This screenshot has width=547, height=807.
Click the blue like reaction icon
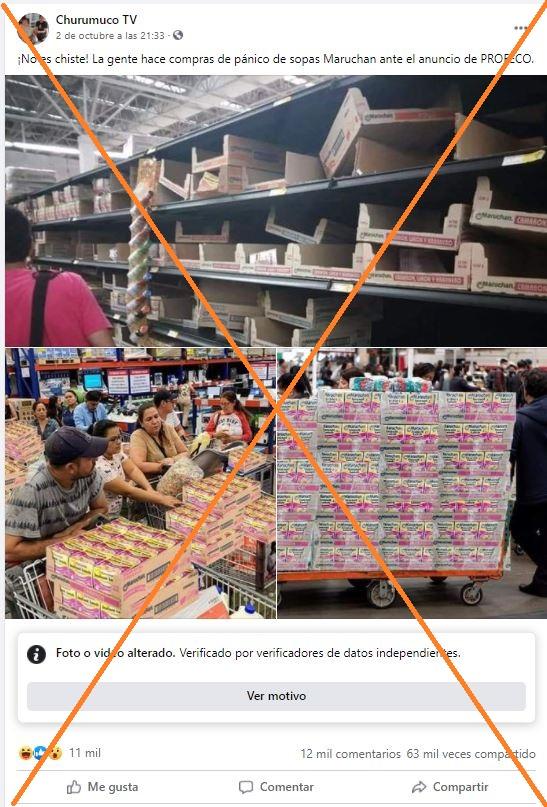click(x=40, y=753)
